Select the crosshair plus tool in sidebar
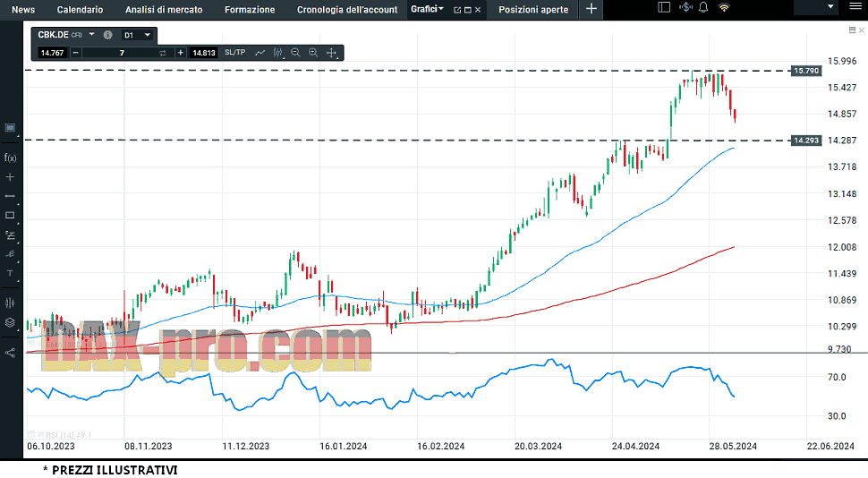The width and height of the screenshot is (868, 478). click(10, 177)
